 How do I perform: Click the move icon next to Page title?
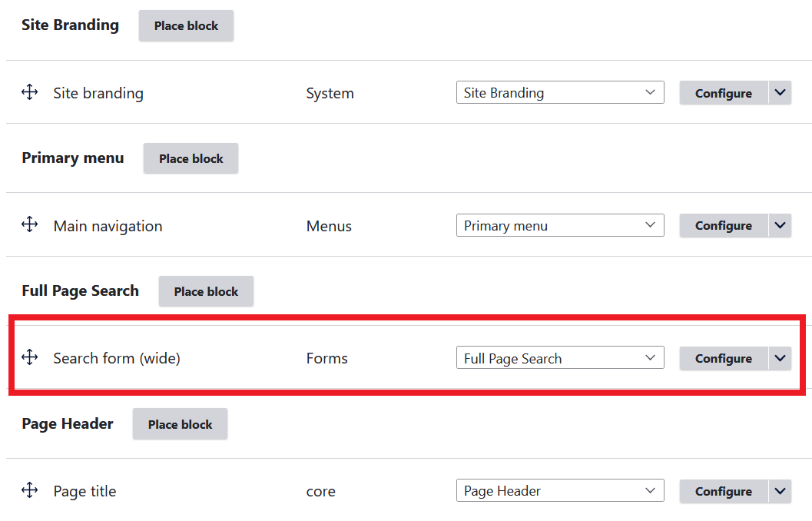(29, 491)
